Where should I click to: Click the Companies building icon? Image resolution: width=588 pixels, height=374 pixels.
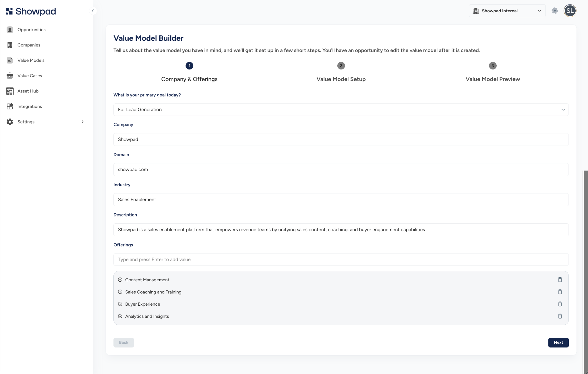coord(10,45)
